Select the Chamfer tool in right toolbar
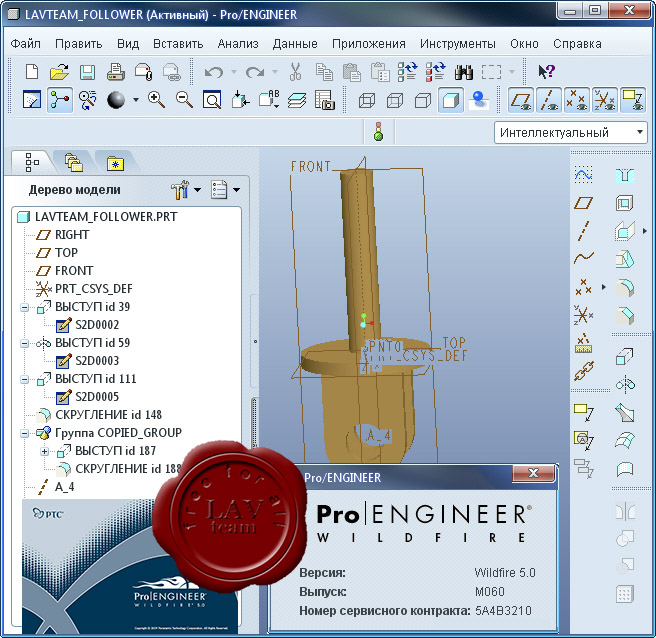The height and width of the screenshot is (638, 656). tap(625, 316)
